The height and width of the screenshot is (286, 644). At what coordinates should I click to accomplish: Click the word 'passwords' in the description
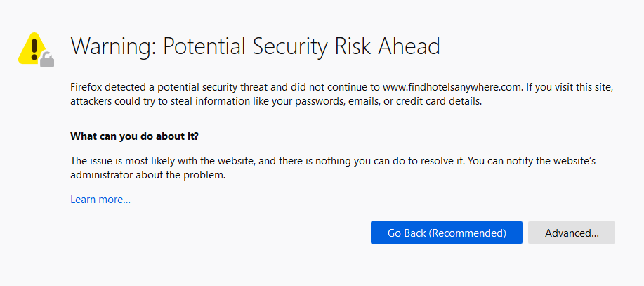tap(320, 103)
